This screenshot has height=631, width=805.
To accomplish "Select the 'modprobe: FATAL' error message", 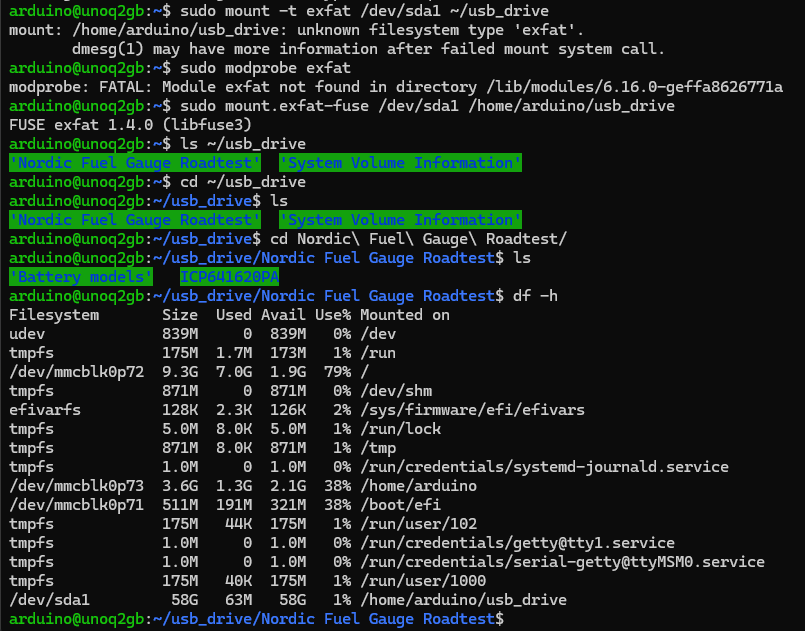I will coord(396,87).
